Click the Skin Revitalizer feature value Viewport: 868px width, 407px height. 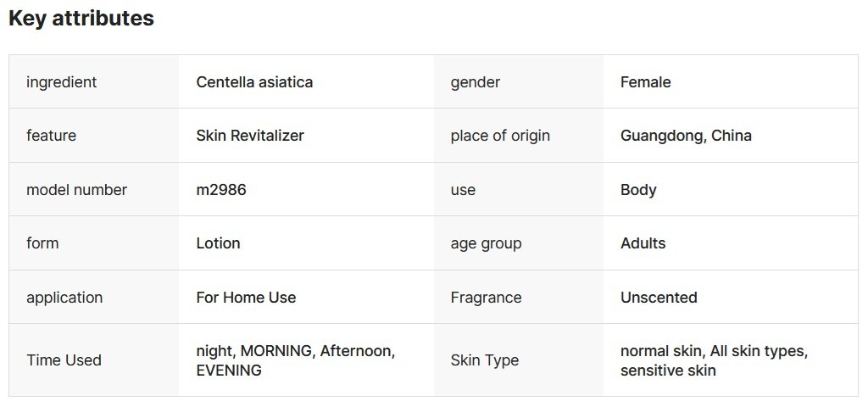pos(250,136)
